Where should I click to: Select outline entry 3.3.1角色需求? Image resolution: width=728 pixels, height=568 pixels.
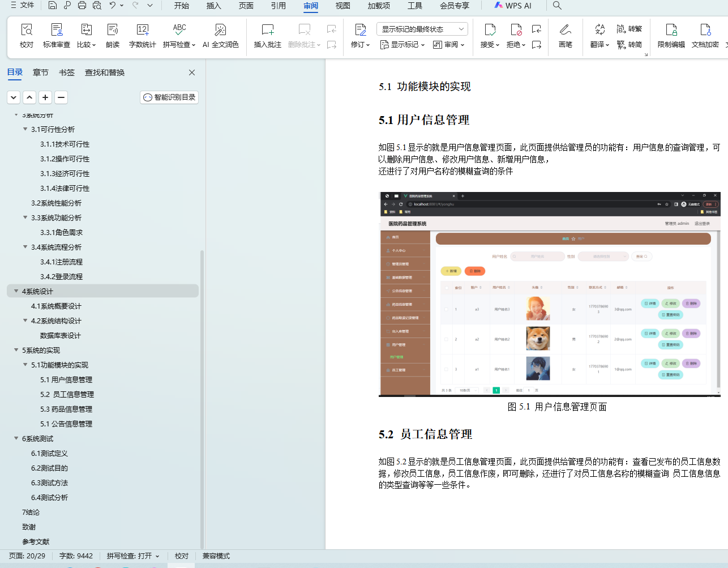pyautogui.click(x=61, y=232)
